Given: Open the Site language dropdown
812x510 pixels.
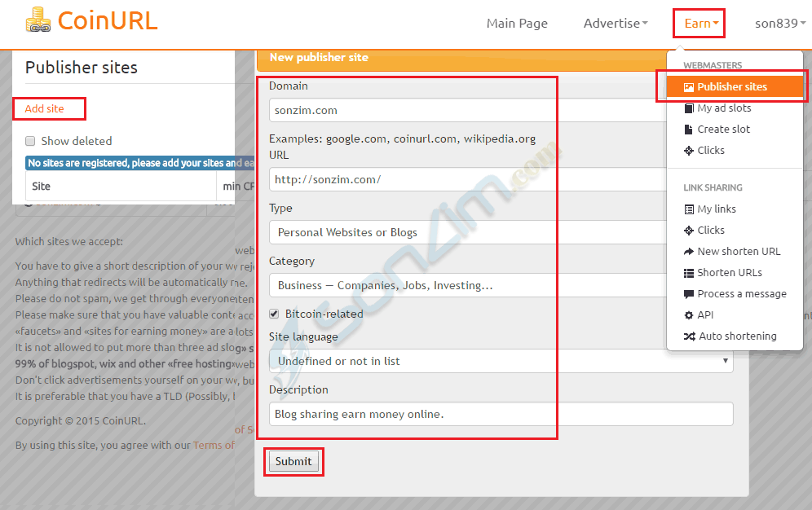Looking at the screenshot, I should (x=501, y=361).
